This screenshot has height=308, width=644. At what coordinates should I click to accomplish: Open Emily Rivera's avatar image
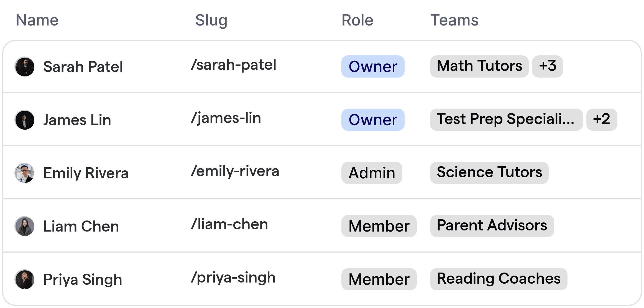point(25,173)
